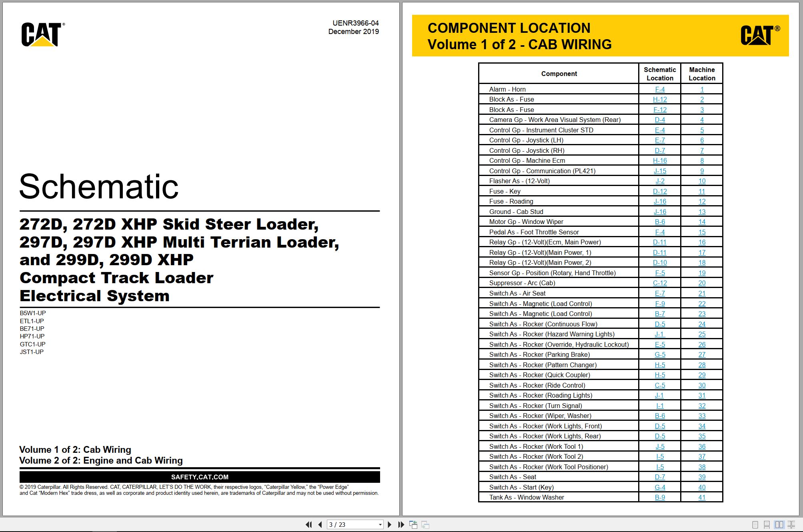Jump to the last page
Viewport: 803px width, 532px height.
(x=401, y=524)
